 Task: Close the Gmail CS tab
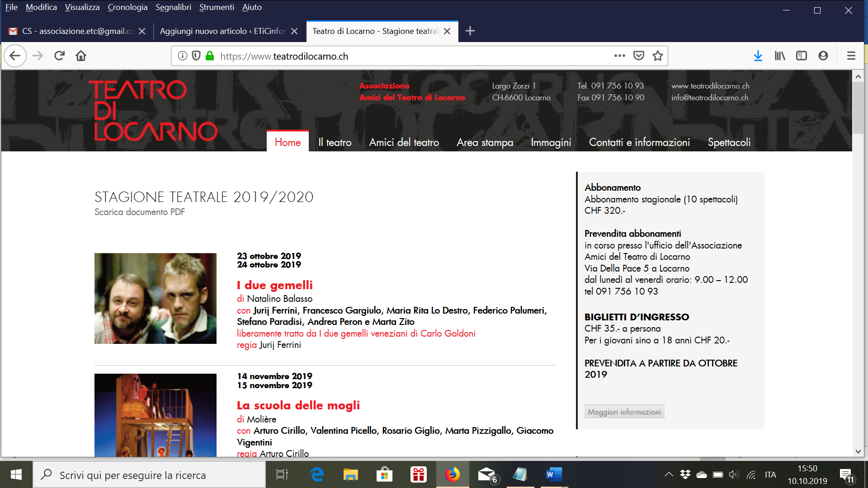click(142, 31)
